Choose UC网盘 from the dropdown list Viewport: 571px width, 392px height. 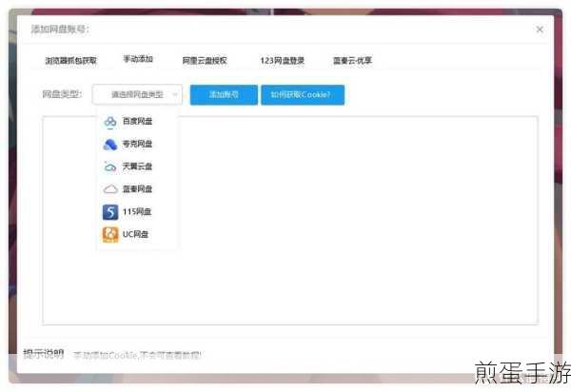coord(137,234)
